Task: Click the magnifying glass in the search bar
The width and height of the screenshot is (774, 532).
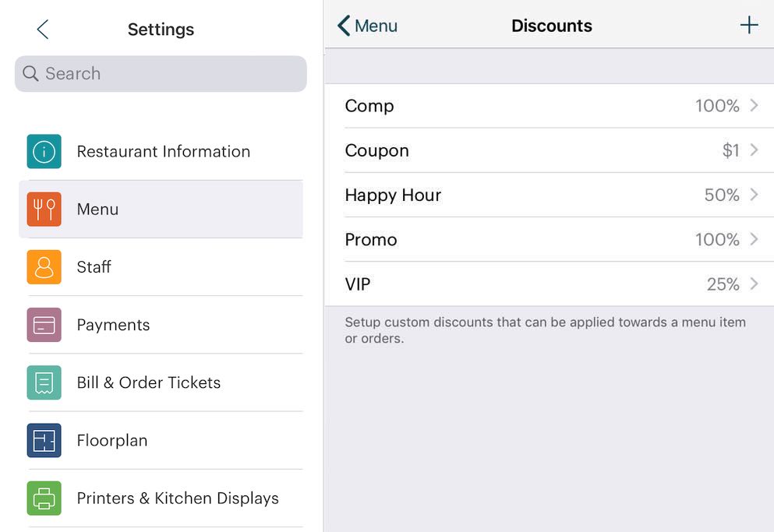Action: tap(30, 73)
